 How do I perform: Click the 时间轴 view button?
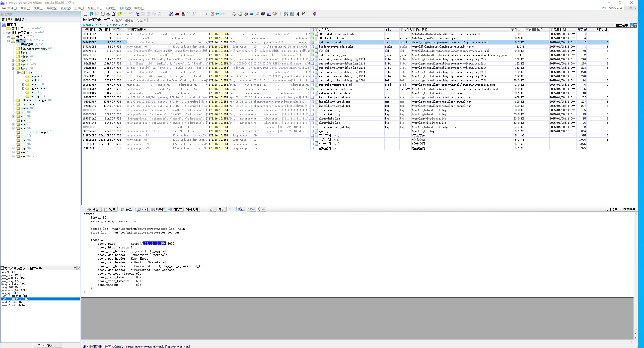pyautogui.click(x=175, y=209)
